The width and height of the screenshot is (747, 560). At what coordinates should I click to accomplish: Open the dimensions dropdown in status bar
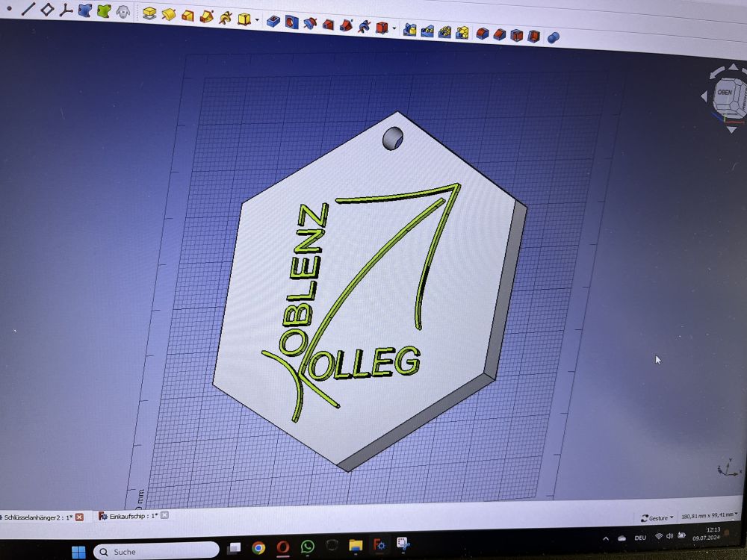point(710,516)
